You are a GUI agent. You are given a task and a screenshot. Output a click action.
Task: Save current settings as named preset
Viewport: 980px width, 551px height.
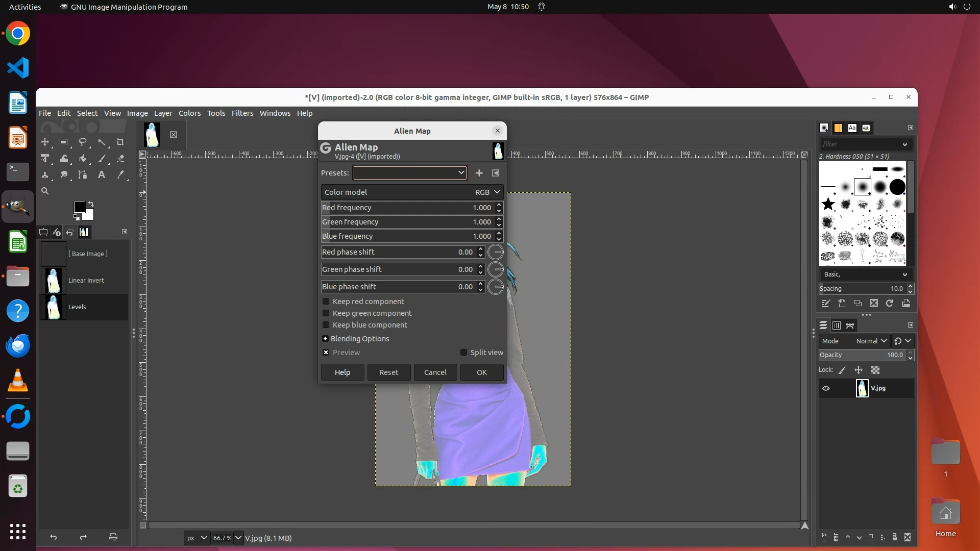click(x=479, y=173)
